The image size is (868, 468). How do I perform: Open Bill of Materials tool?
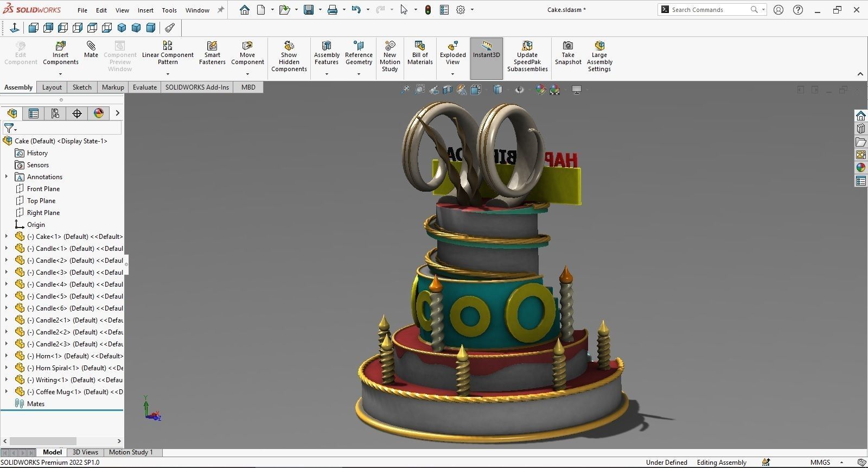tap(420, 53)
